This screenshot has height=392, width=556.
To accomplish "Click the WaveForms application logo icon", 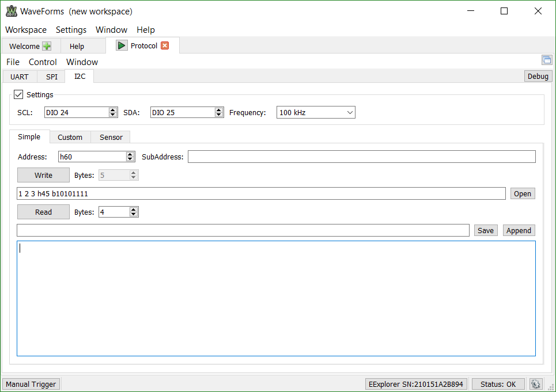I will [x=12, y=12].
